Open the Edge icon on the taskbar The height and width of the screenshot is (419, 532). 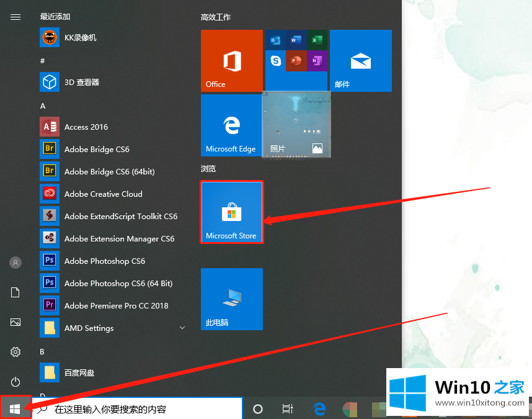tap(319, 409)
